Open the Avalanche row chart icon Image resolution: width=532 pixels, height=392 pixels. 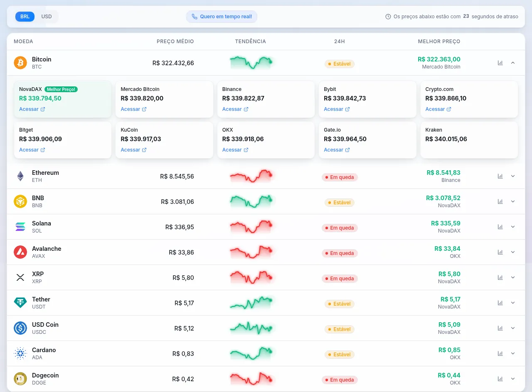pos(500,252)
